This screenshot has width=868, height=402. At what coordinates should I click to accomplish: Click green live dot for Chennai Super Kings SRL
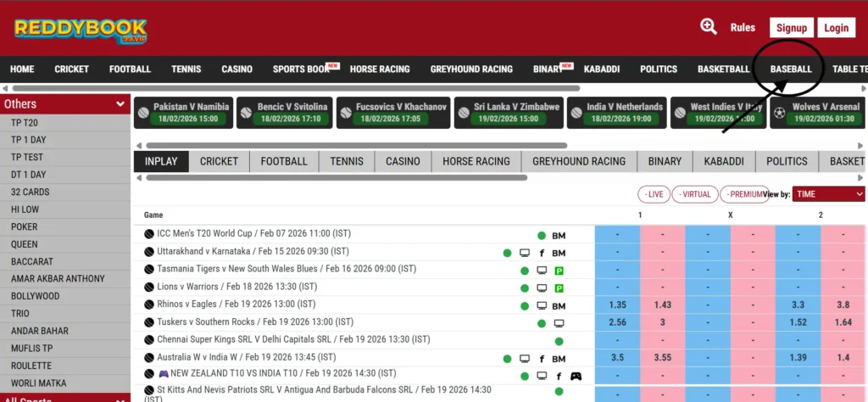pyautogui.click(x=559, y=341)
